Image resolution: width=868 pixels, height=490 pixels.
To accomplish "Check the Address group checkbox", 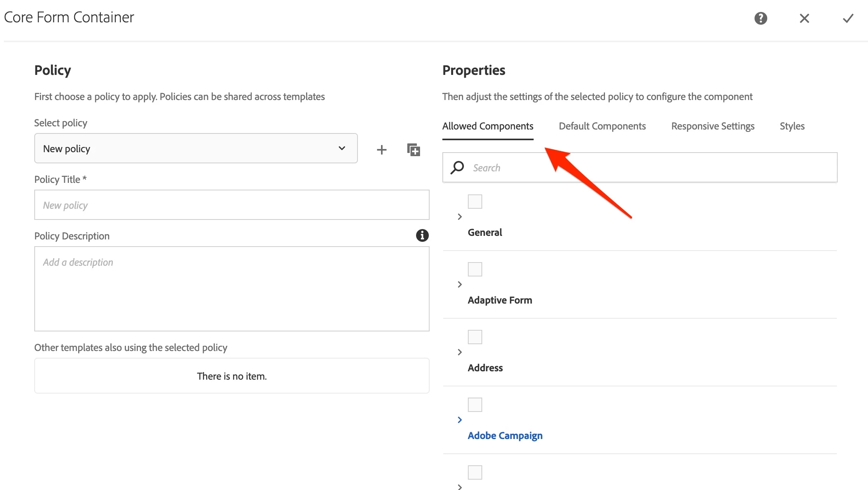I will [475, 337].
